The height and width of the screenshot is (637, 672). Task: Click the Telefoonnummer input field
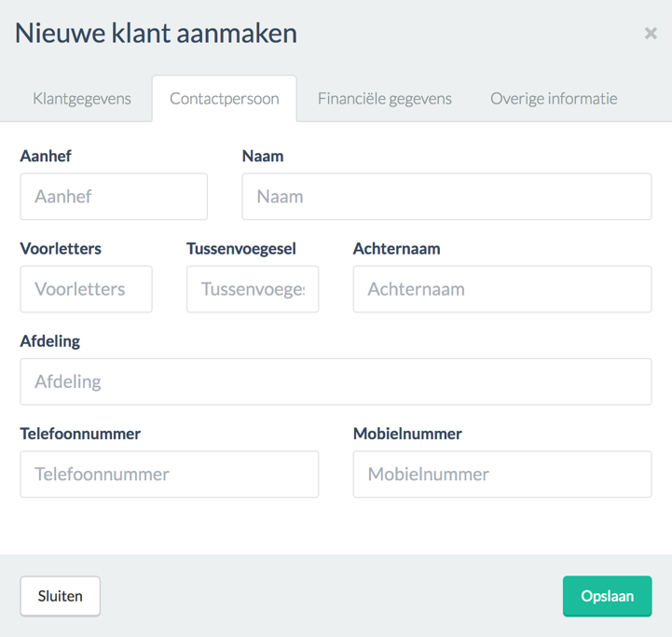coord(169,474)
